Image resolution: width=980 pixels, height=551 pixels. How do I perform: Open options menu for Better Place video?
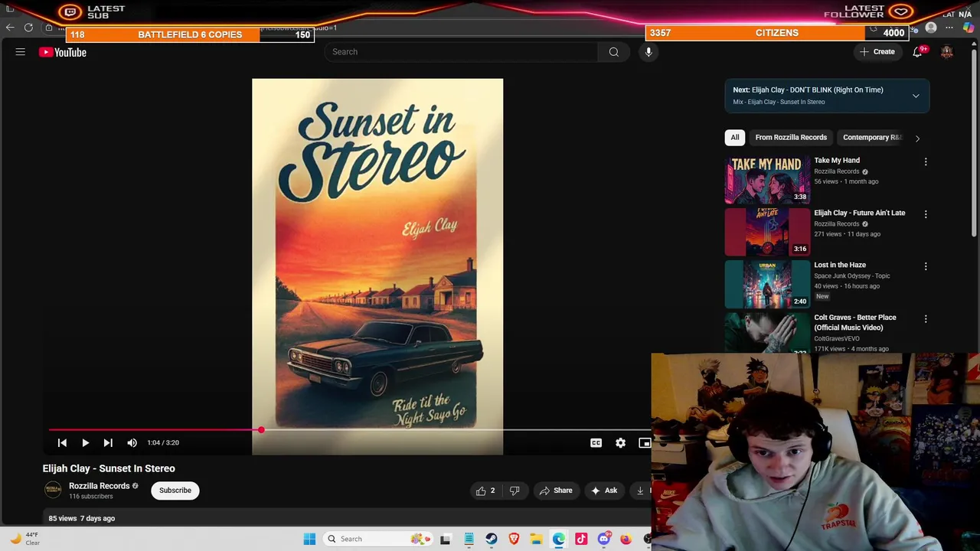coord(926,318)
